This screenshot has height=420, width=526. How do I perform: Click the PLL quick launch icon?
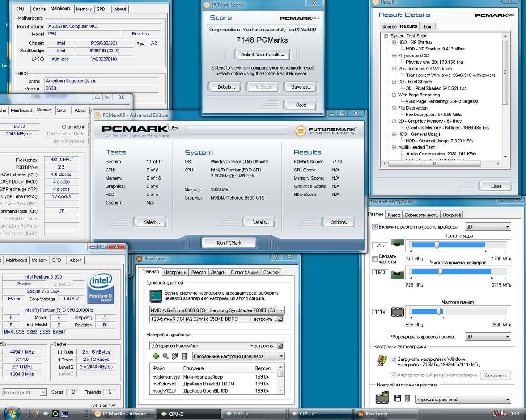pyautogui.click(x=65, y=414)
